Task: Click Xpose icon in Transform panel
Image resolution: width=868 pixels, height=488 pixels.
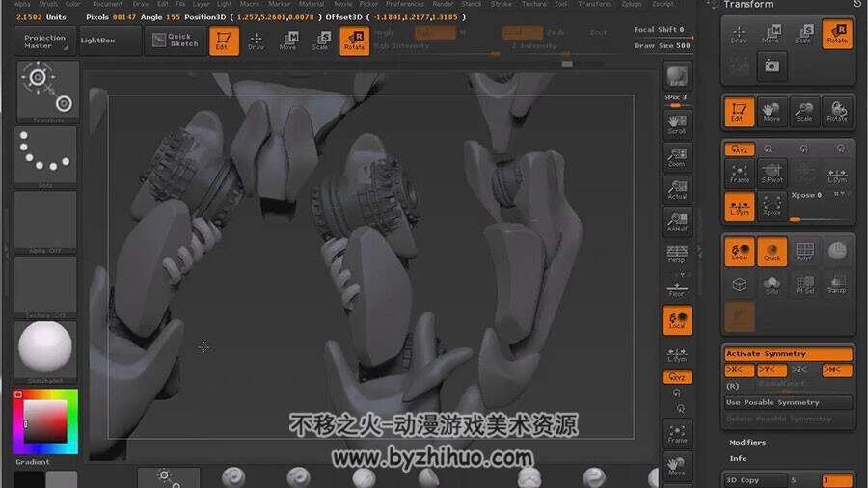Action: [772, 205]
